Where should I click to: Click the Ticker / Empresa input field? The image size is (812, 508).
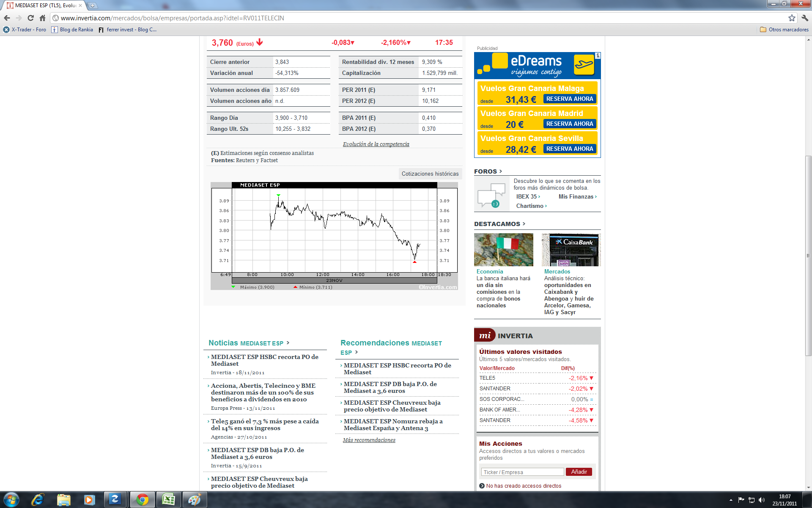(522, 472)
